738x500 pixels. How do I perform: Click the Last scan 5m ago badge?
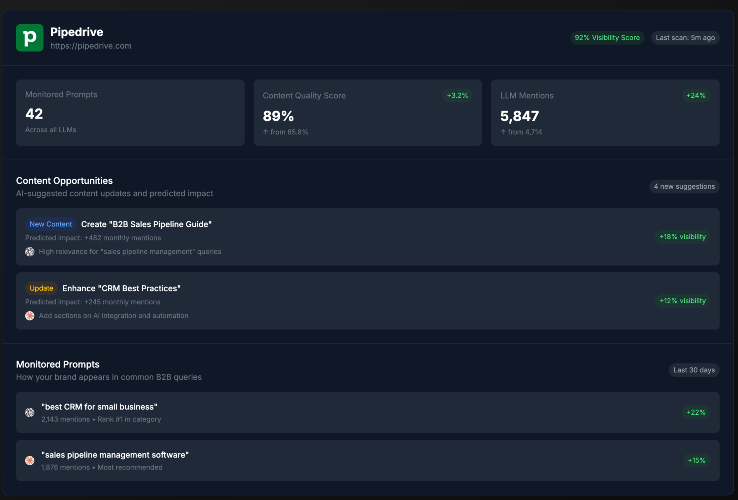pos(685,38)
